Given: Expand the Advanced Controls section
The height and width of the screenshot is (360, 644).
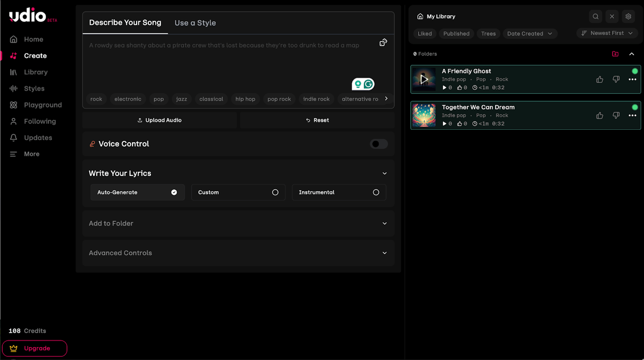Looking at the screenshot, I should point(238,253).
